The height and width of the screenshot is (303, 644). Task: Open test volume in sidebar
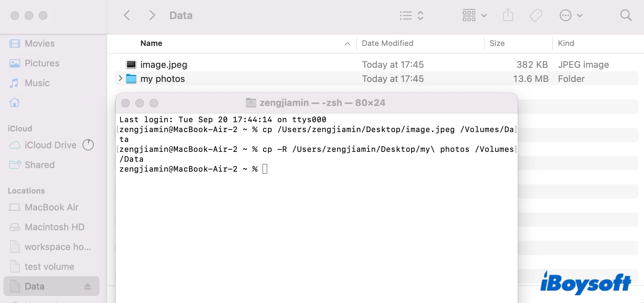click(x=49, y=267)
